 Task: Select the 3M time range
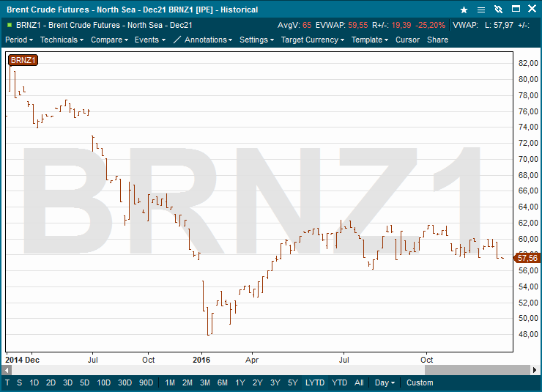click(205, 382)
